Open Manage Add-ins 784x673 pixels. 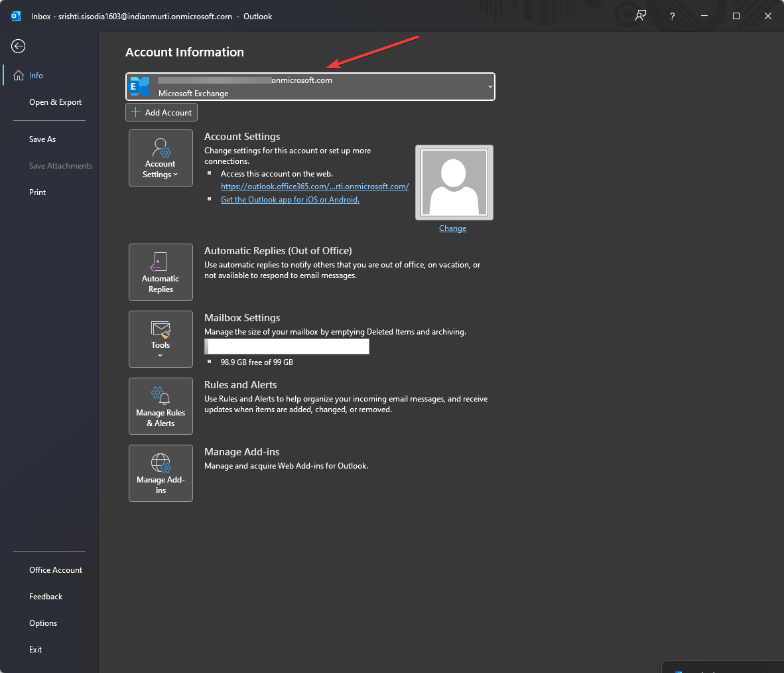coord(161,473)
